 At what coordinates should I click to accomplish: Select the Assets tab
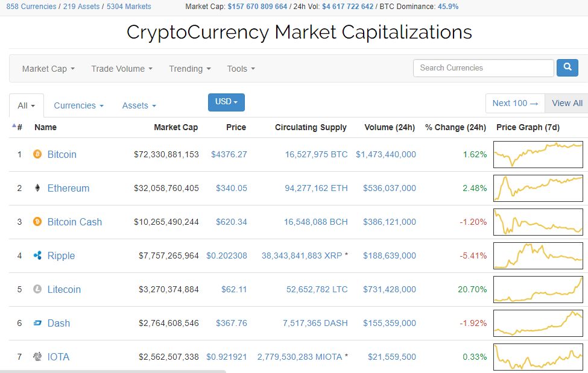[x=139, y=105]
